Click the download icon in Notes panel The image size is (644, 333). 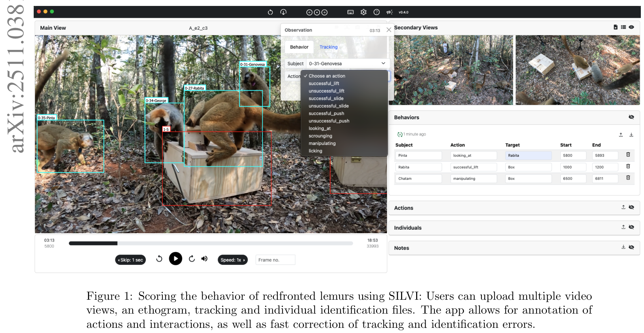point(623,247)
